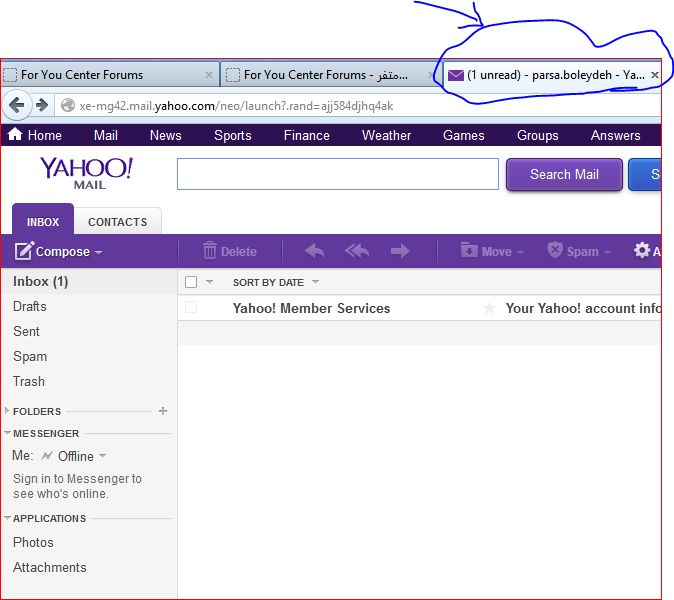The width and height of the screenshot is (674, 600).
Task: Open the Trash folder
Action: point(29,381)
